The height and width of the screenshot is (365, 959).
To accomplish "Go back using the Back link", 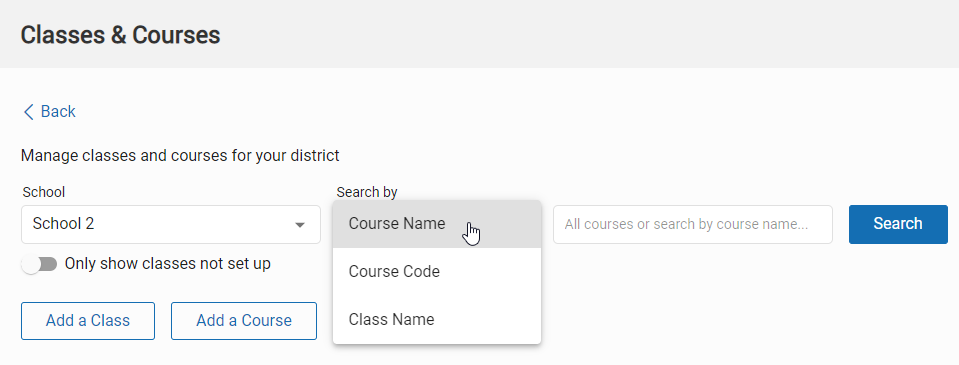I will coord(48,112).
